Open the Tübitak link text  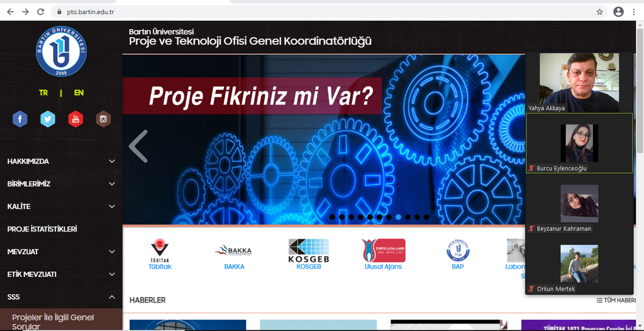(x=160, y=266)
